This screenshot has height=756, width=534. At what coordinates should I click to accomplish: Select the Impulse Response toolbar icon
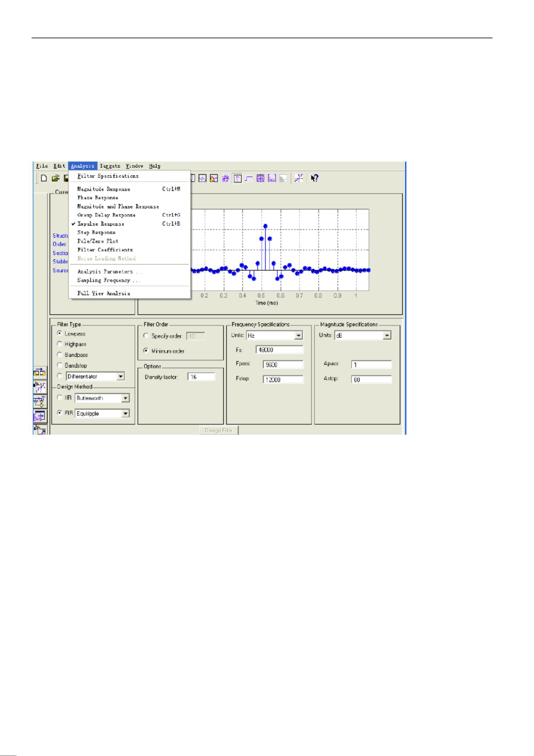[x=237, y=178]
